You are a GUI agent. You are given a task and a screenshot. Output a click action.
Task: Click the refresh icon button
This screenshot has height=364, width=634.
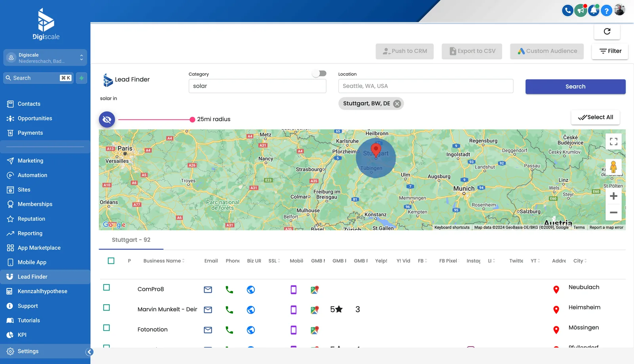(607, 32)
